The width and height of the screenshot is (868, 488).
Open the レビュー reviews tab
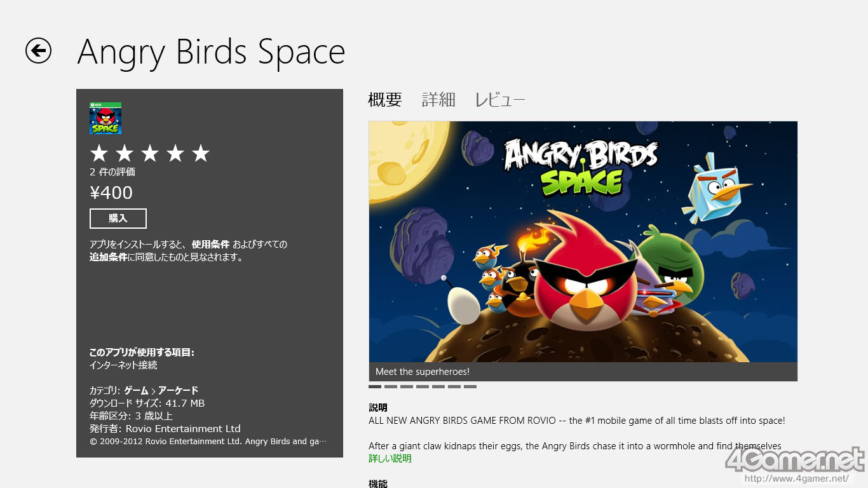[x=500, y=100]
